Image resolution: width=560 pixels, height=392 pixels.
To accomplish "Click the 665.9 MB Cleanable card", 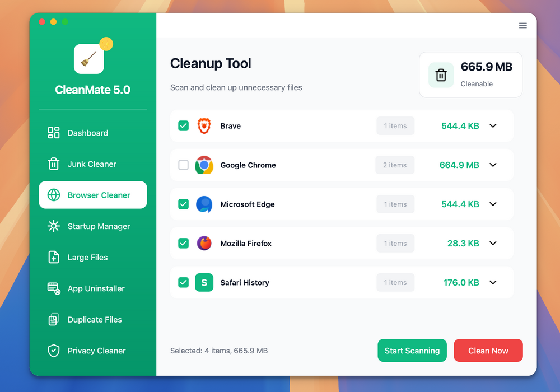I will tap(471, 75).
